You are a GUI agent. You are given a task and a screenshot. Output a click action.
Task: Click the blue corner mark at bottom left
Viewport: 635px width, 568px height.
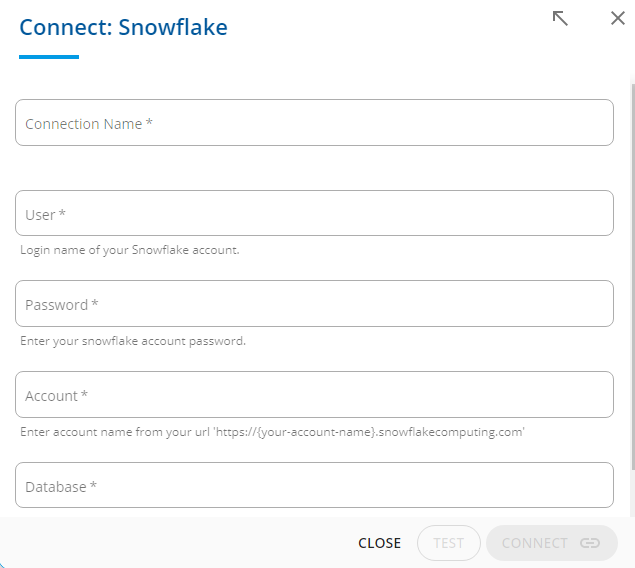pos(2,565)
